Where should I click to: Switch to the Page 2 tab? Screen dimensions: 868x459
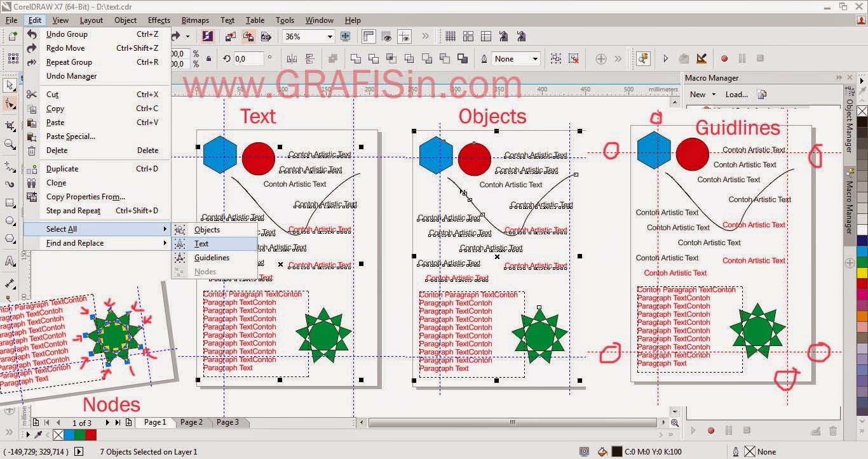191,422
